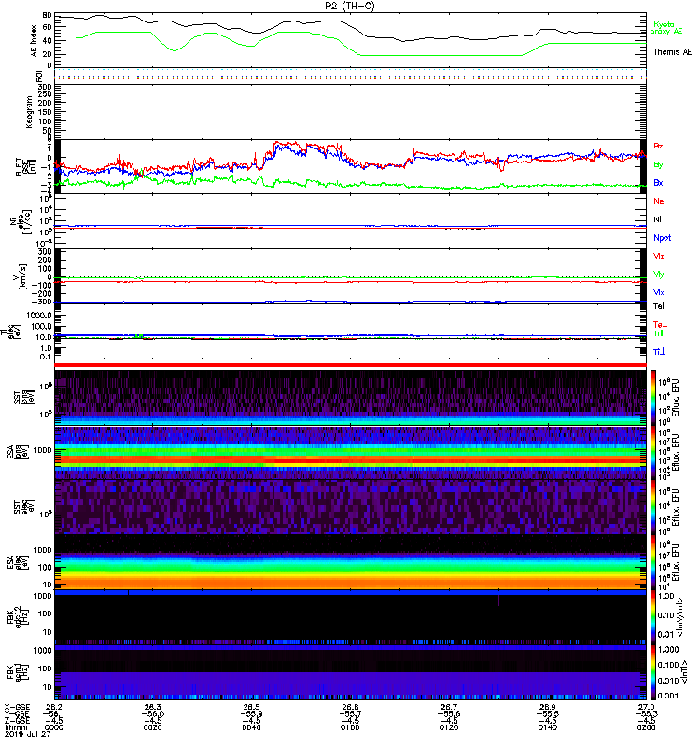Click the AE Index axis label
Image resolution: width=700 pixels, height=747 pixels.
35,39
